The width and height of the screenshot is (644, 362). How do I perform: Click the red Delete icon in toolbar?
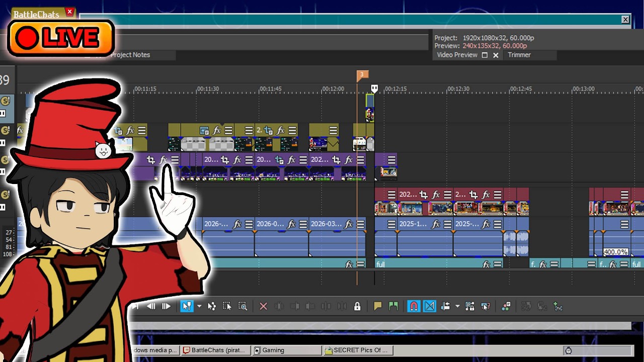click(x=263, y=306)
